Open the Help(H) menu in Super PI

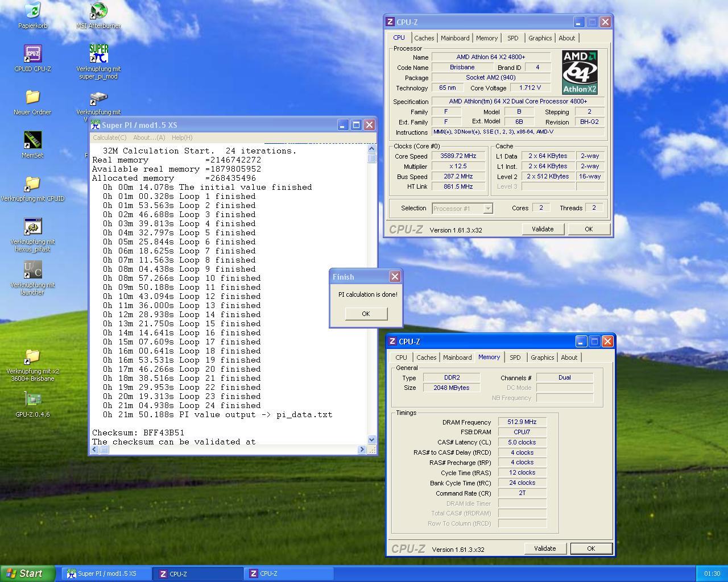(182, 138)
